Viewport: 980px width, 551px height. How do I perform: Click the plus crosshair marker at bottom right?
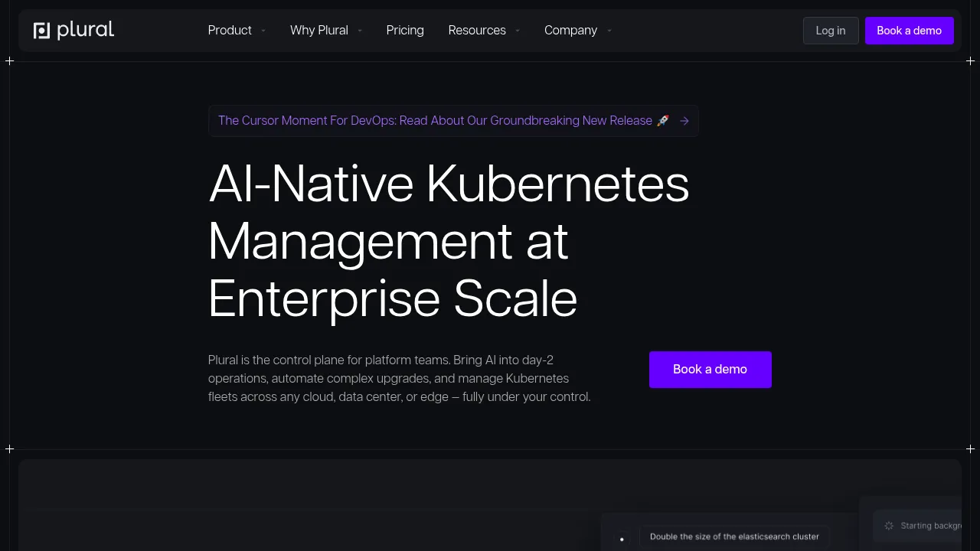point(970,448)
